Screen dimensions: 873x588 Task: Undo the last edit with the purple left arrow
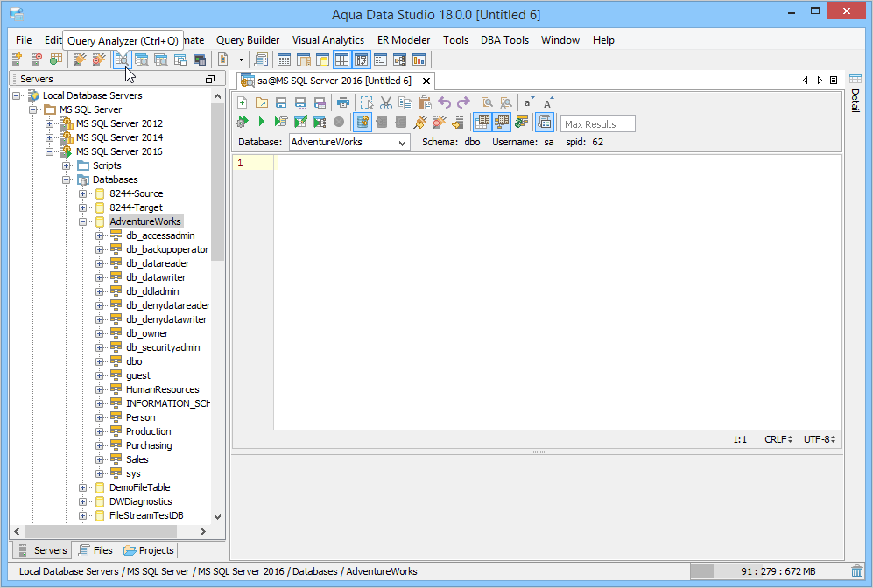[x=444, y=102]
